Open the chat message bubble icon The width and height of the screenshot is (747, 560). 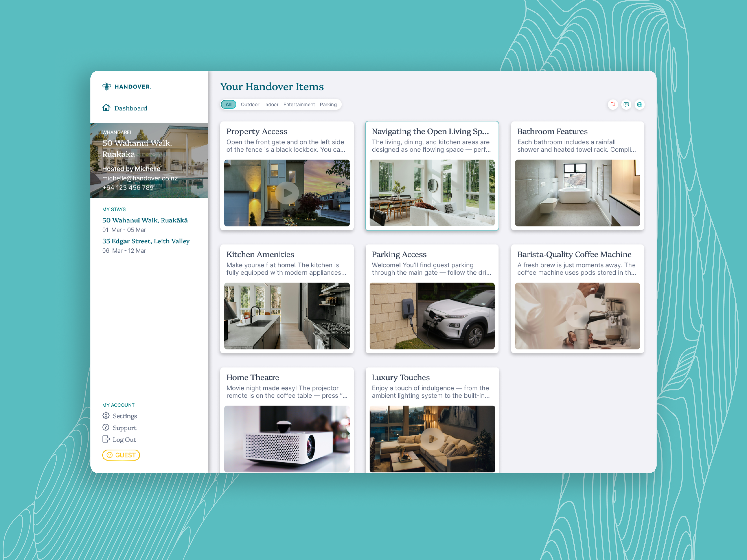[x=626, y=105]
